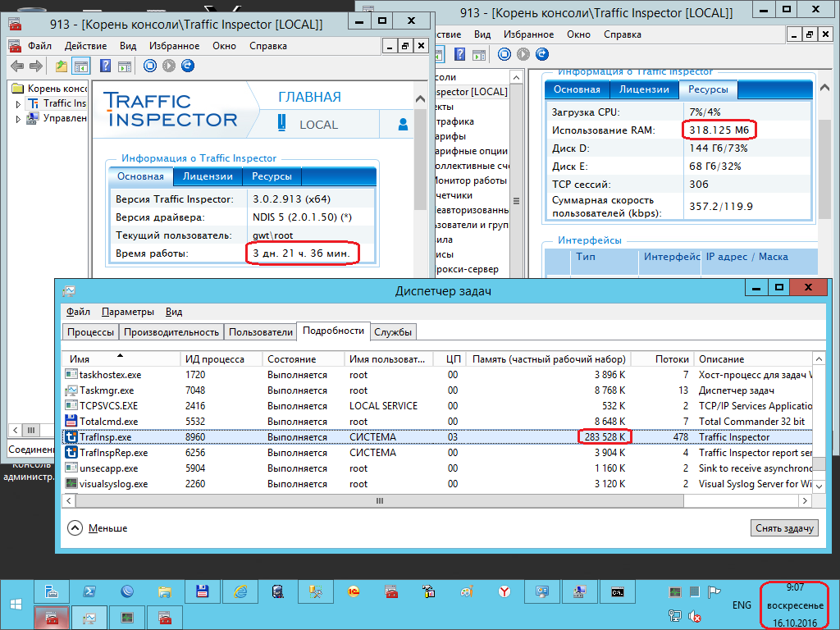Click the refresh icon in rear Ресурсы console
Viewport: 840px width, 630px height.
pos(542,54)
